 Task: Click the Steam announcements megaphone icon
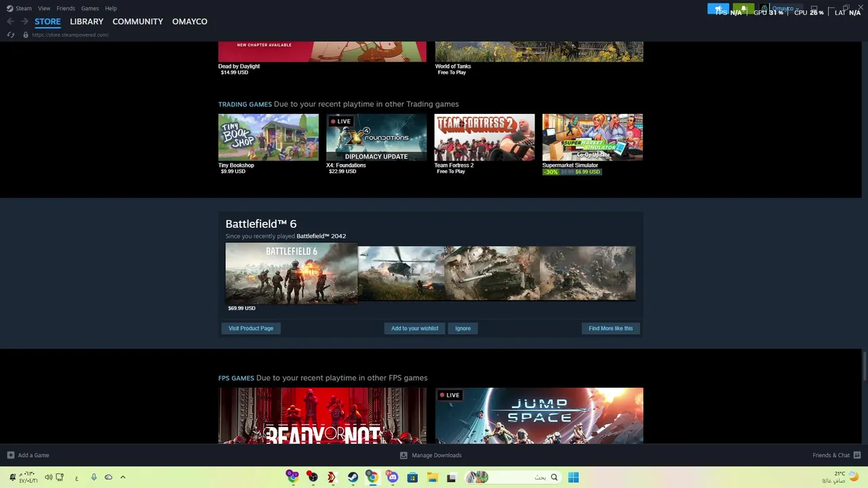(718, 9)
